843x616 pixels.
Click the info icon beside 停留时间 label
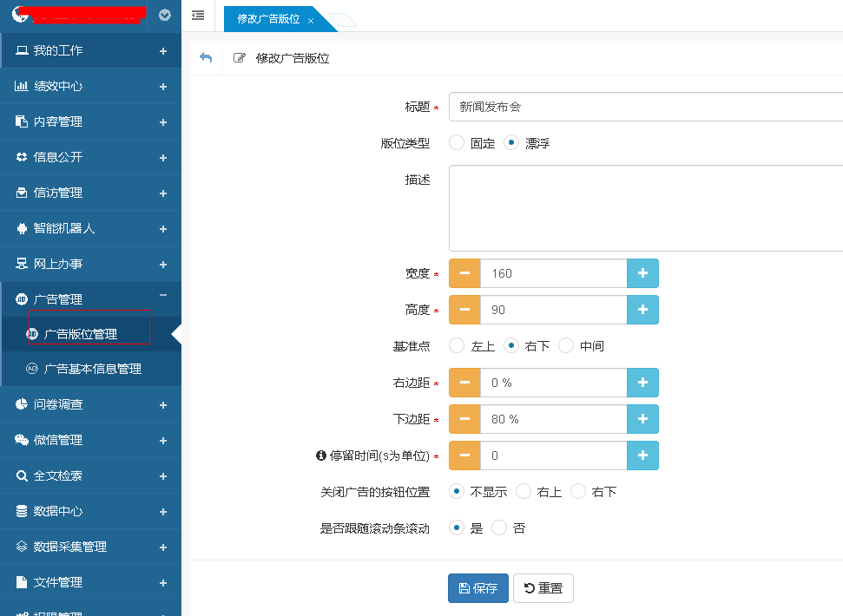coord(320,455)
